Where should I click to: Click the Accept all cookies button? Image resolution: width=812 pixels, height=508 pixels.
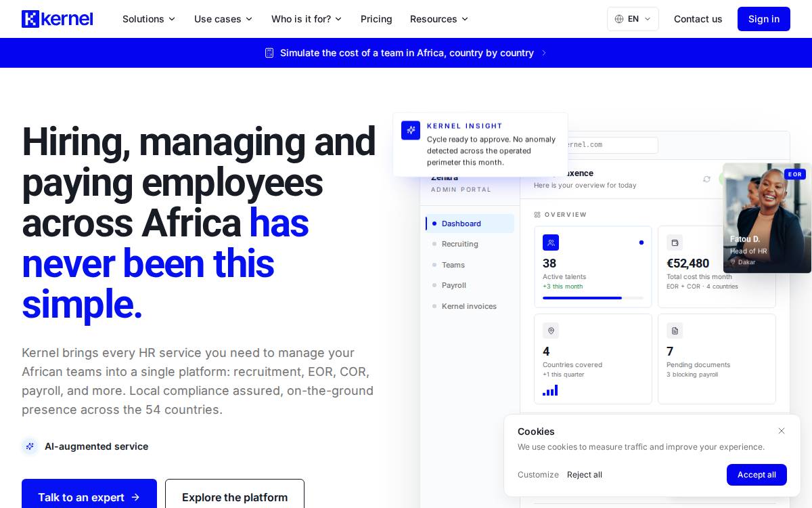(x=757, y=475)
